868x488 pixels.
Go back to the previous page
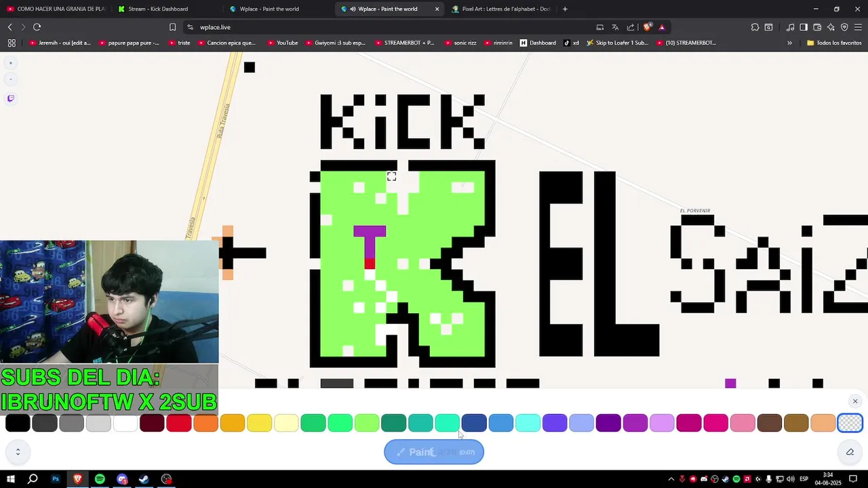click(x=9, y=27)
